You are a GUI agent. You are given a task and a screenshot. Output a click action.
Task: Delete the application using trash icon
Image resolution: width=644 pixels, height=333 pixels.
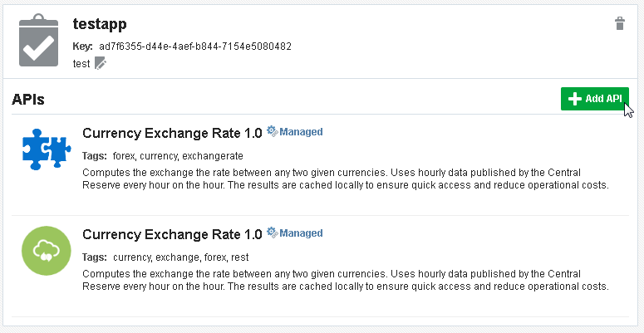point(619,24)
